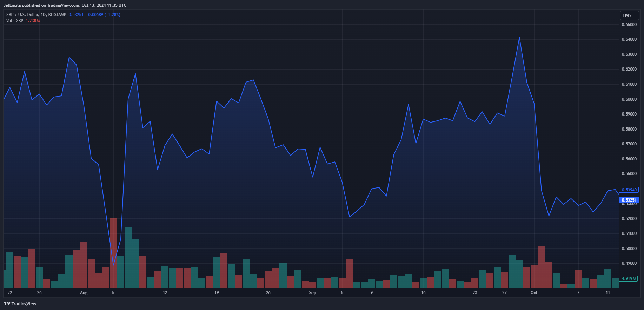Click the 0.49000 price axis label
The width and height of the screenshot is (644, 310).
click(629, 263)
